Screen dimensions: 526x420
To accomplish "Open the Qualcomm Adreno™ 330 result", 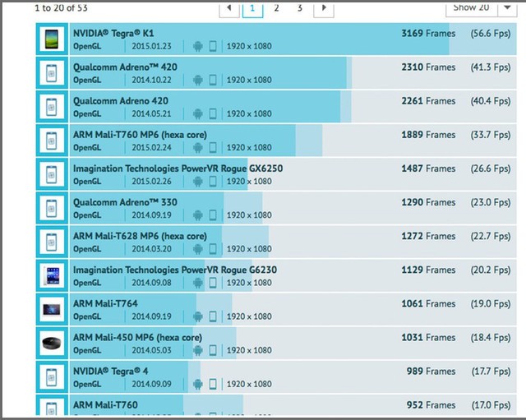I will (x=125, y=202).
